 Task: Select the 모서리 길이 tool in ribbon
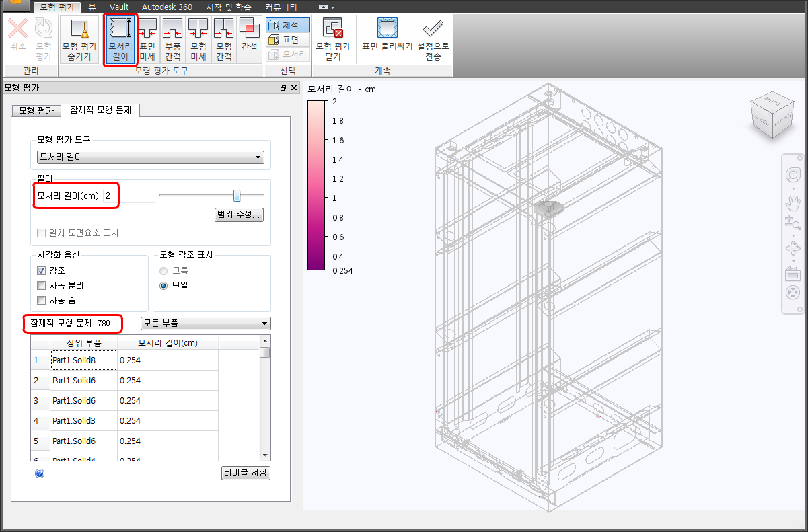point(120,40)
